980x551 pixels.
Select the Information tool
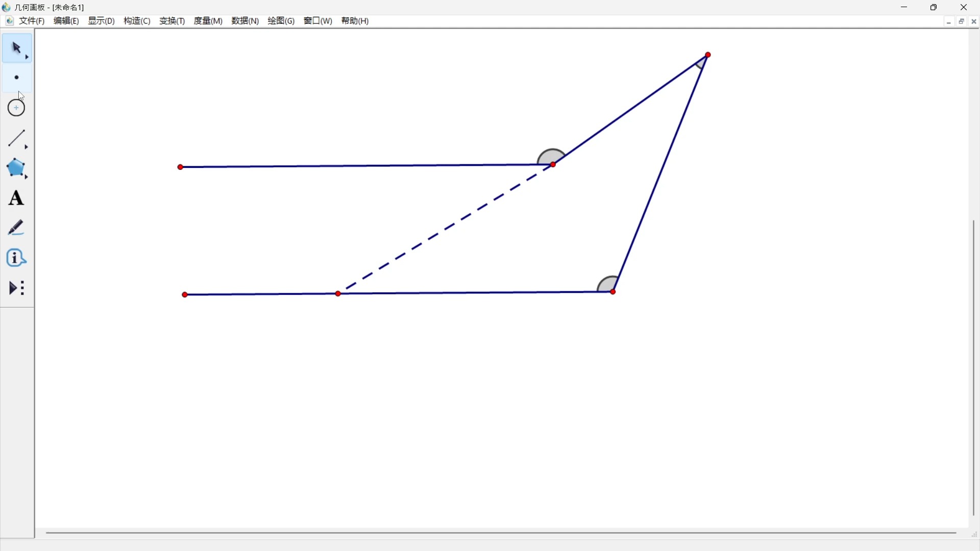[x=16, y=258]
